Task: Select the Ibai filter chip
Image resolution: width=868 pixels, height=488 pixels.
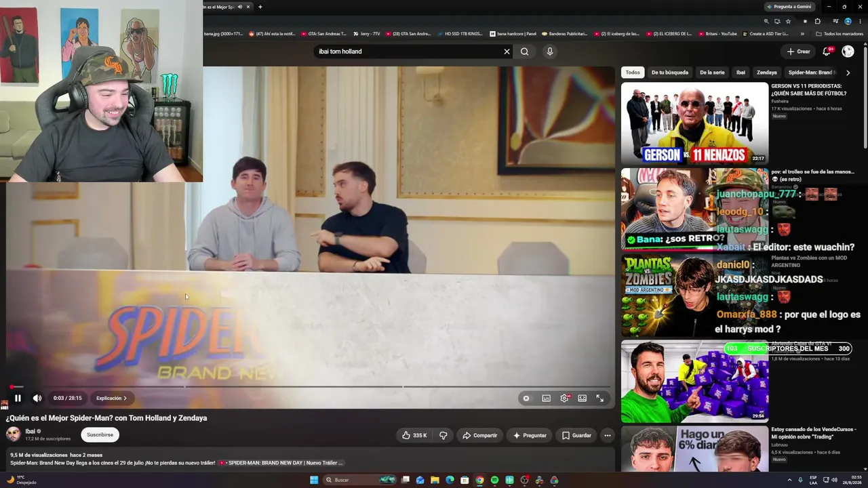Action: [x=741, y=73]
